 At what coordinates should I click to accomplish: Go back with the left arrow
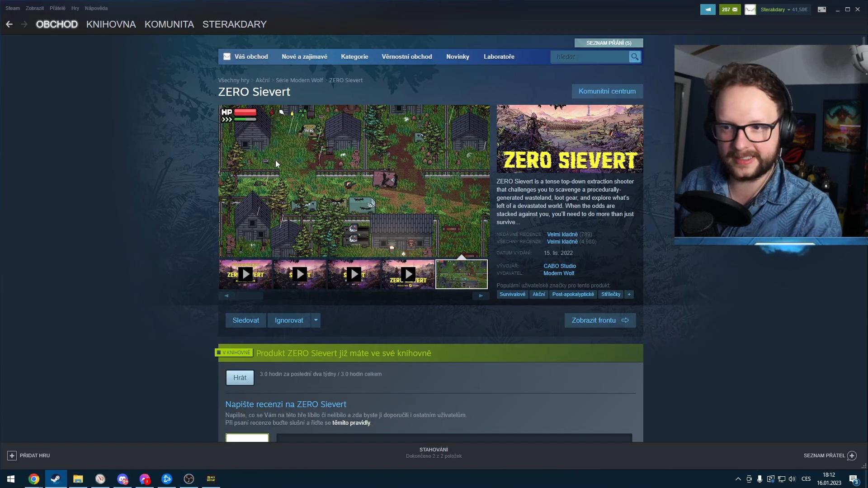pyautogui.click(x=9, y=24)
